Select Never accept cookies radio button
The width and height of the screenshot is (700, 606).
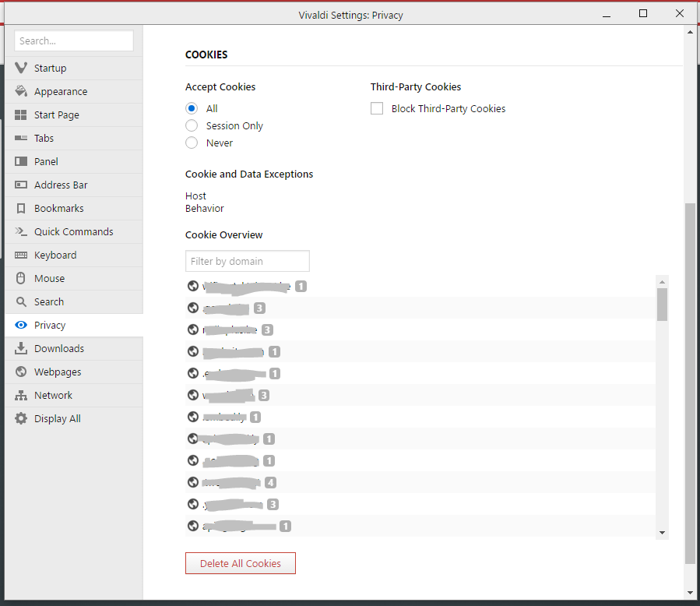192,143
